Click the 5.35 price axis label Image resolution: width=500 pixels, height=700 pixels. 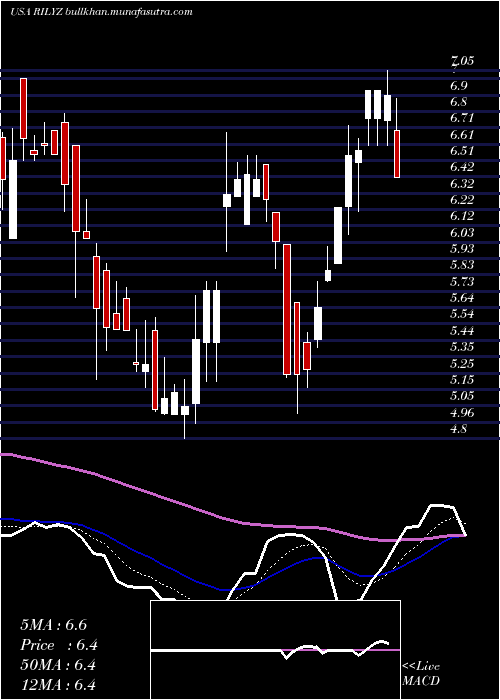pyautogui.click(x=461, y=347)
